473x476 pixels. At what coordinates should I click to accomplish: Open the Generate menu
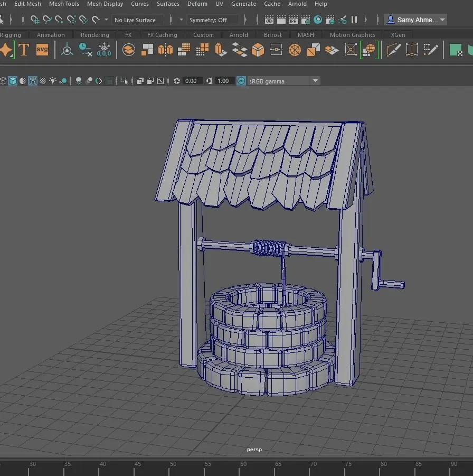[x=244, y=4]
